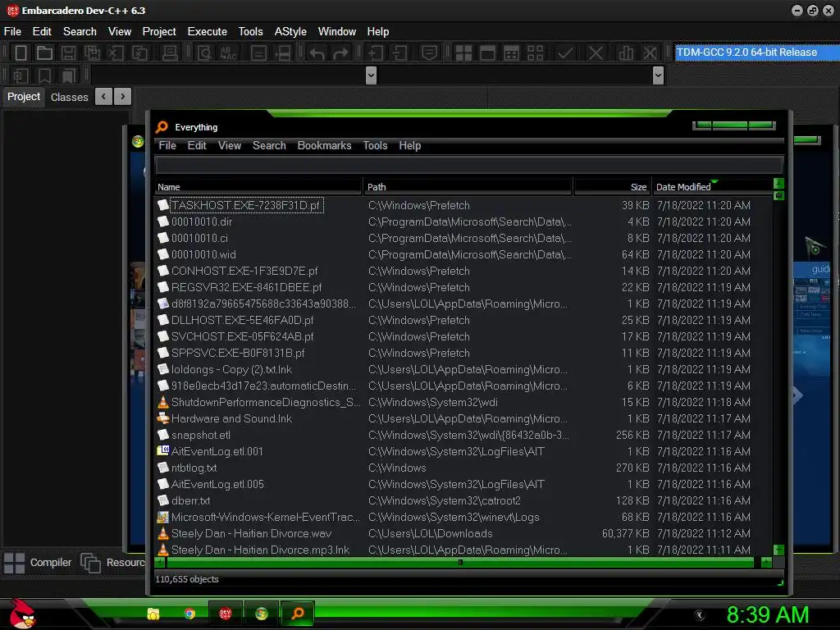The height and width of the screenshot is (630, 840).
Task: Click the vertical scrollbar down arrow in Everything
Action: (x=779, y=550)
